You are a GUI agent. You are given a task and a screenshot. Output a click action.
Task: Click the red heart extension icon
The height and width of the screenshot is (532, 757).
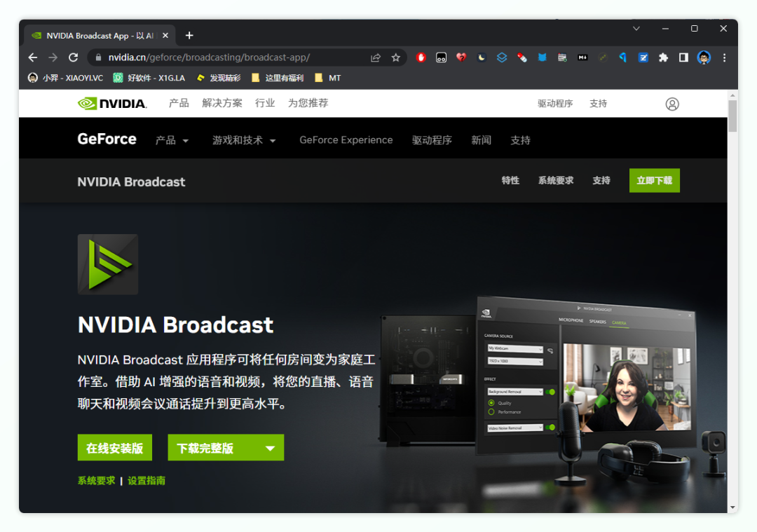(461, 58)
